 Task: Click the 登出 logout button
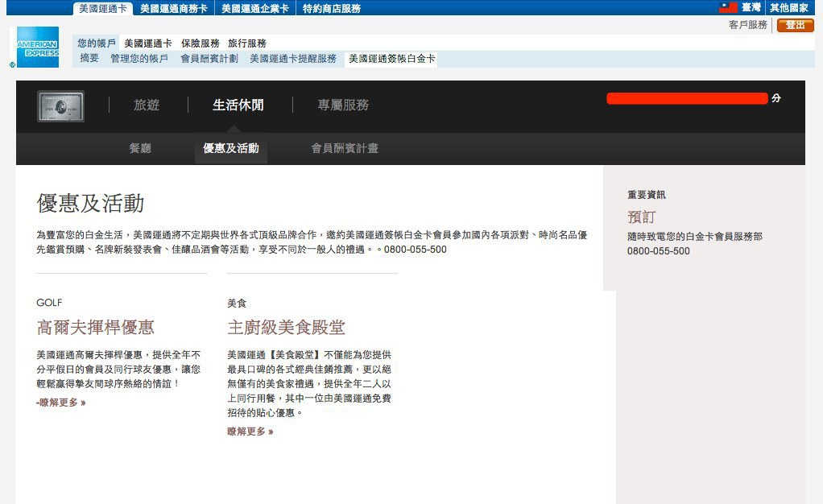pyautogui.click(x=795, y=25)
